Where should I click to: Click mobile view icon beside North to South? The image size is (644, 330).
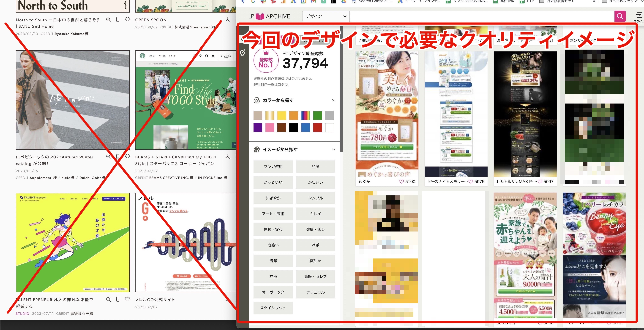tap(118, 19)
